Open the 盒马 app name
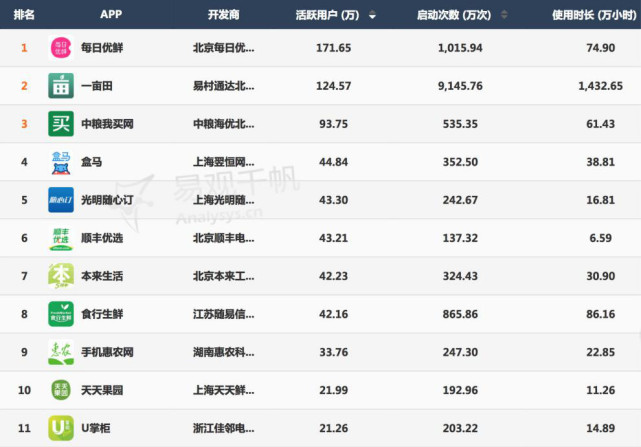This screenshot has height=447, width=641. [91, 162]
